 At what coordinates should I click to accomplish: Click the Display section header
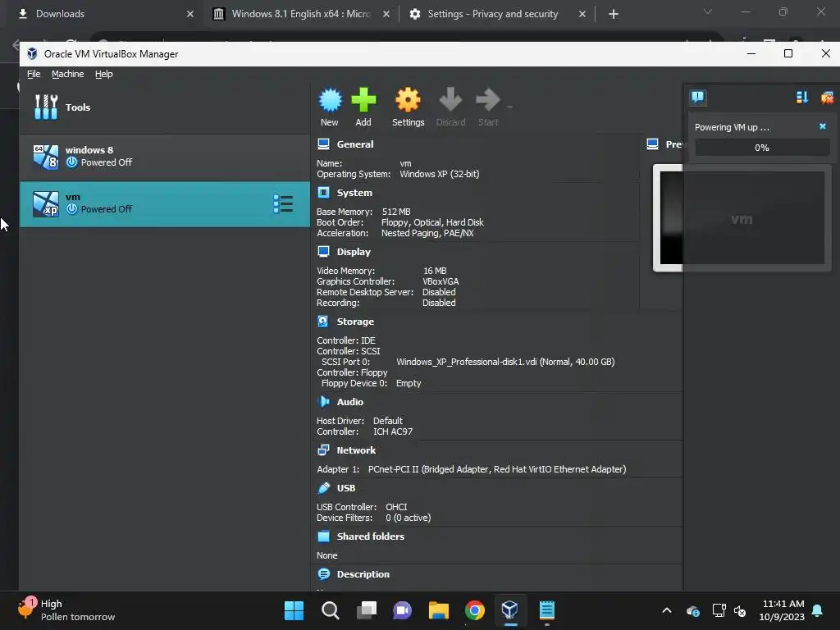(x=354, y=251)
